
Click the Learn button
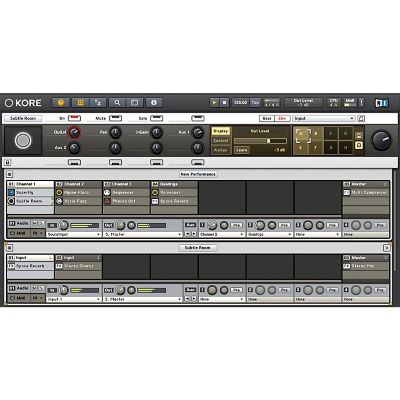coord(241,150)
